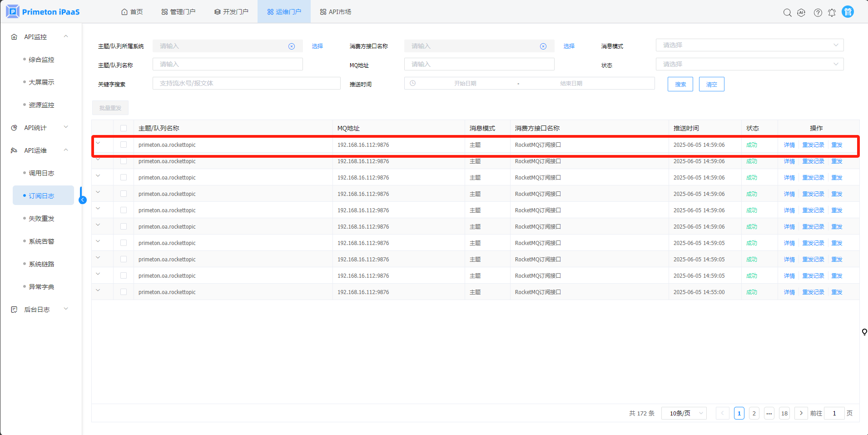
Task: Click the Primeton iPaaS logo
Action: point(43,12)
